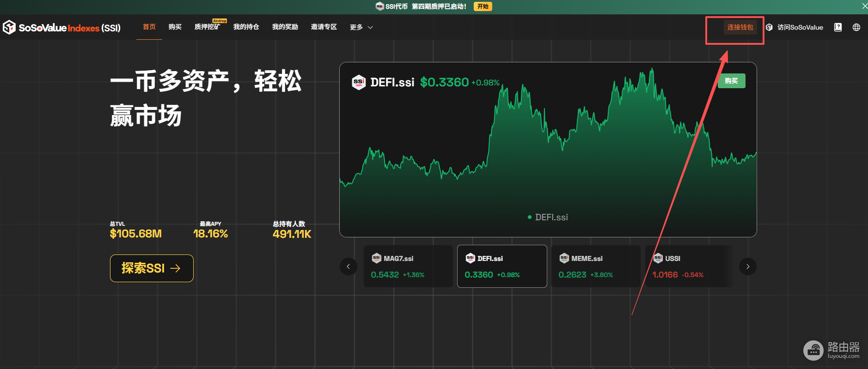Image resolution: width=868 pixels, height=369 pixels.
Task: Click the SoSoValue Indexes logo
Action: (x=61, y=28)
